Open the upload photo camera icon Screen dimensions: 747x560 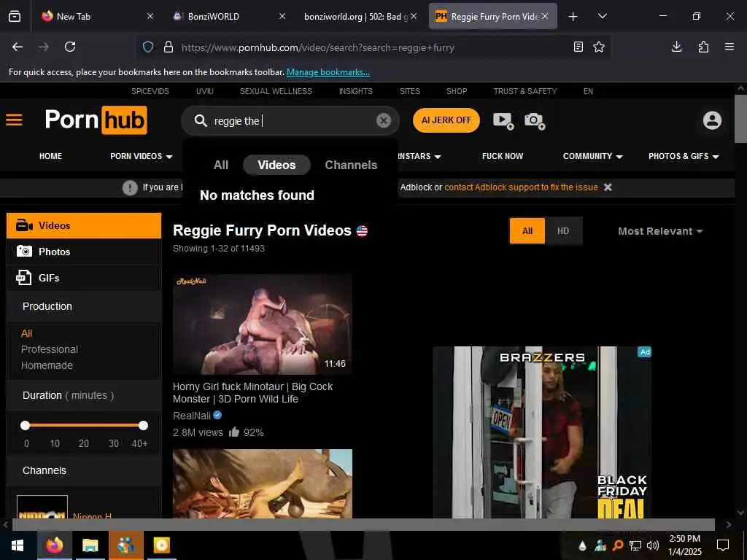click(x=535, y=120)
